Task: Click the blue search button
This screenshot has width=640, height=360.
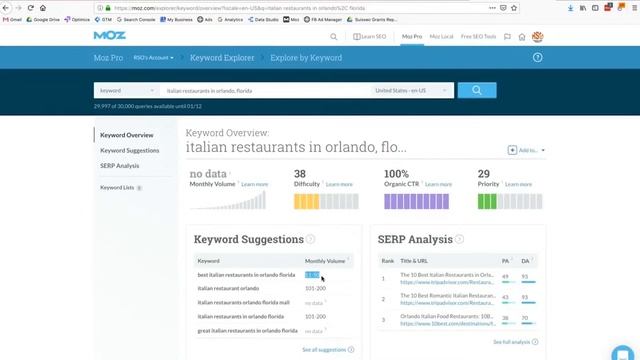Action: click(477, 90)
